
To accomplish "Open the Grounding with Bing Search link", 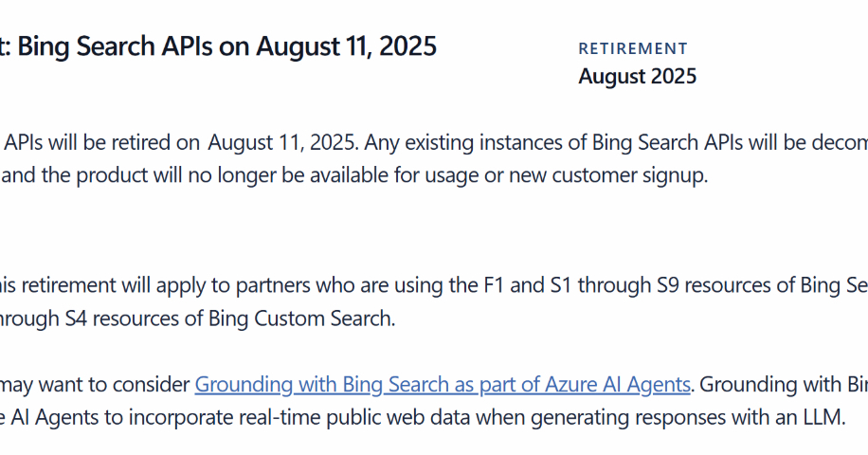I will tap(443, 384).
